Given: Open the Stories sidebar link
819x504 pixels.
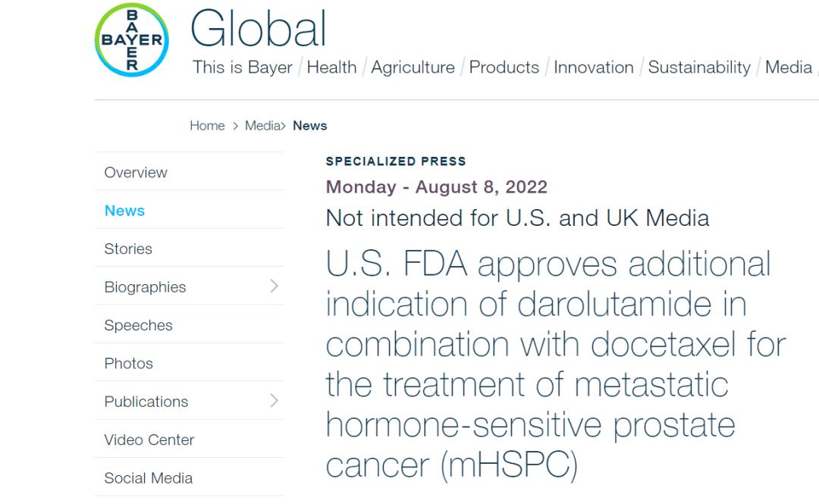Looking at the screenshot, I should pos(128,249).
